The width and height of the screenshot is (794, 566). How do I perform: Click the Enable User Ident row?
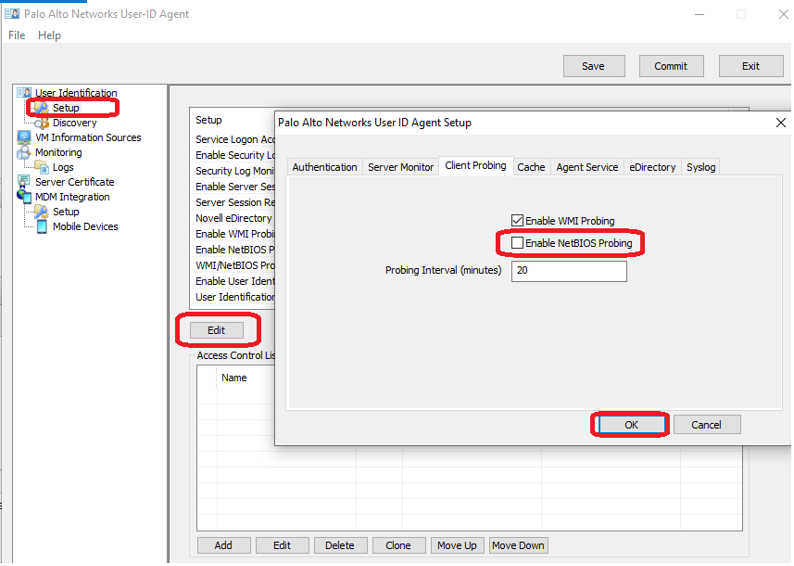pos(234,281)
